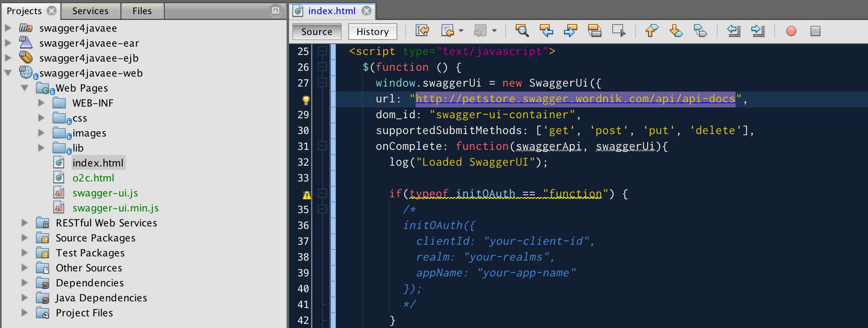The height and width of the screenshot is (328, 868).
Task: Click Toggle Bookmark icon
Action: 700,31
